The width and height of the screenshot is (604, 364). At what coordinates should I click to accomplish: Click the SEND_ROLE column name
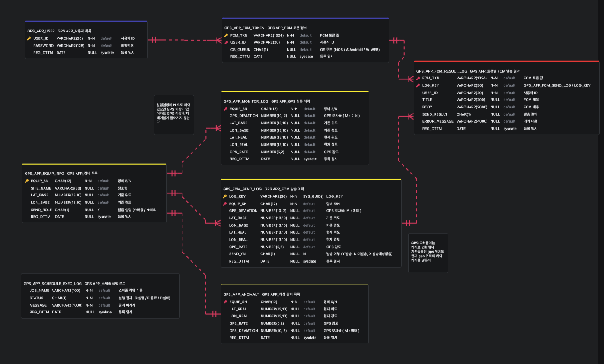[x=42, y=210]
